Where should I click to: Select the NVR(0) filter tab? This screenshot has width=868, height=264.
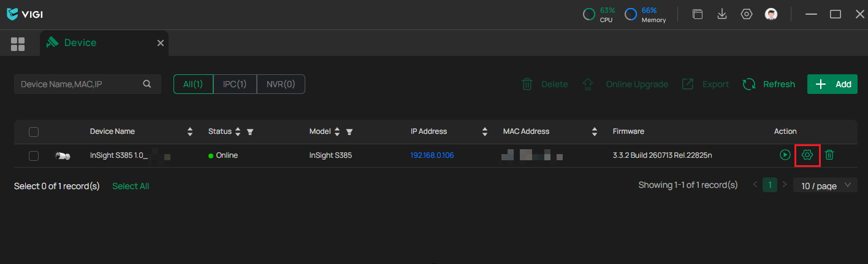point(281,84)
